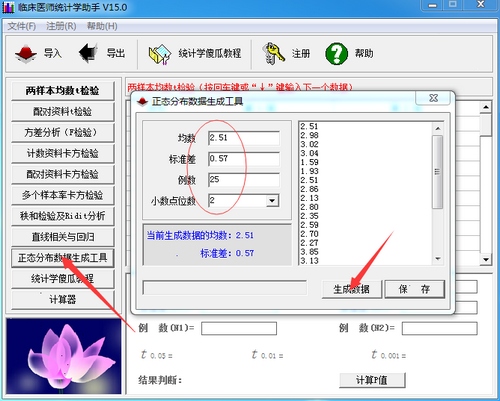Click the progress bar in the dialog
The image size is (500, 401).
click(225, 288)
